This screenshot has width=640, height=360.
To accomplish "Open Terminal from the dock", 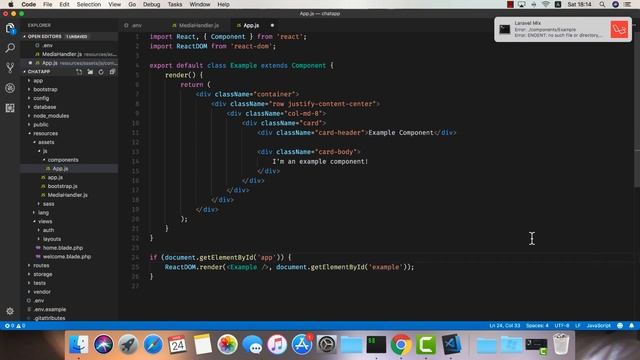I will (376, 344).
